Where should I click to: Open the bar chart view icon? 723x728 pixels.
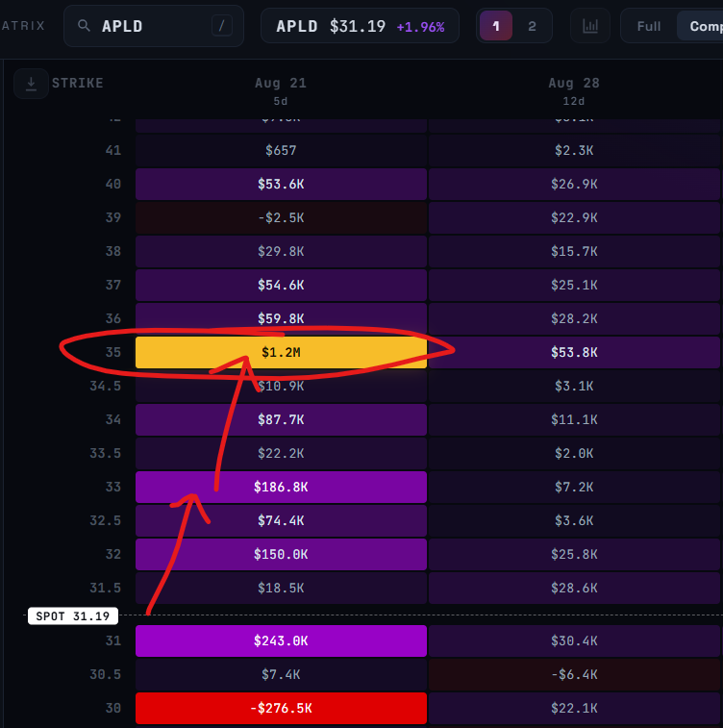coord(589,26)
